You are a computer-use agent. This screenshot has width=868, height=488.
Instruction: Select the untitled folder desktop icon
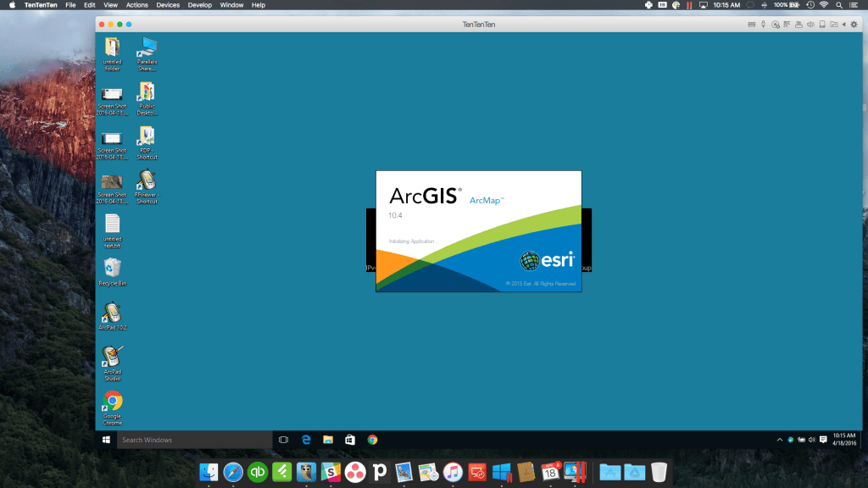click(113, 54)
